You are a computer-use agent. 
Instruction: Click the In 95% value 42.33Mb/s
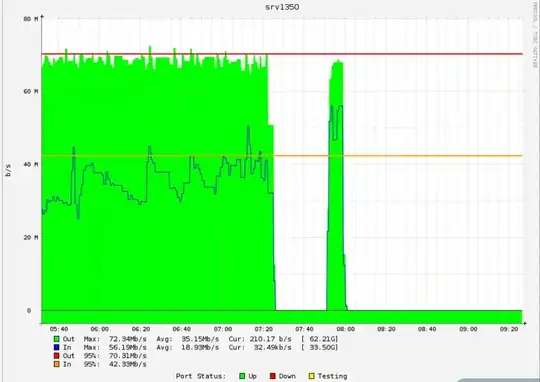(128, 364)
